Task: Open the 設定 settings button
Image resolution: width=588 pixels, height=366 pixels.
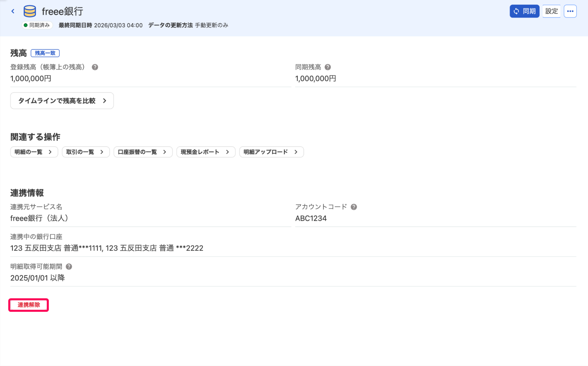Action: pyautogui.click(x=552, y=11)
